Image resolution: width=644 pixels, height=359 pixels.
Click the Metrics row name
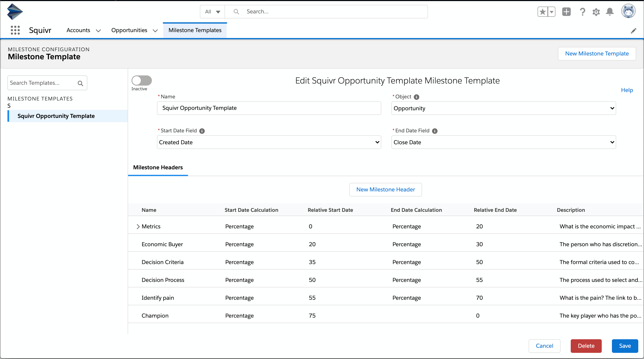(151, 226)
